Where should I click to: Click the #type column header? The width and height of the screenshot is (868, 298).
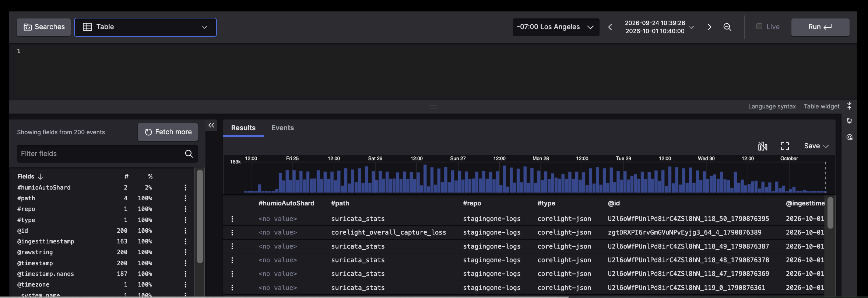[x=546, y=203]
